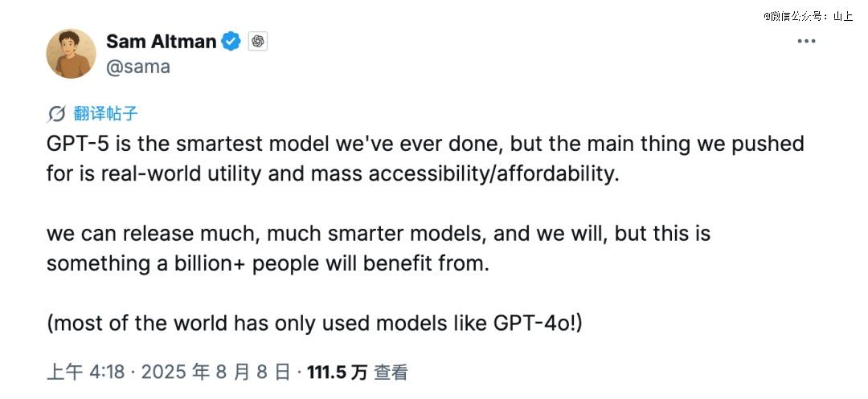Click the OpenAI affiliation badge icon

point(257,42)
